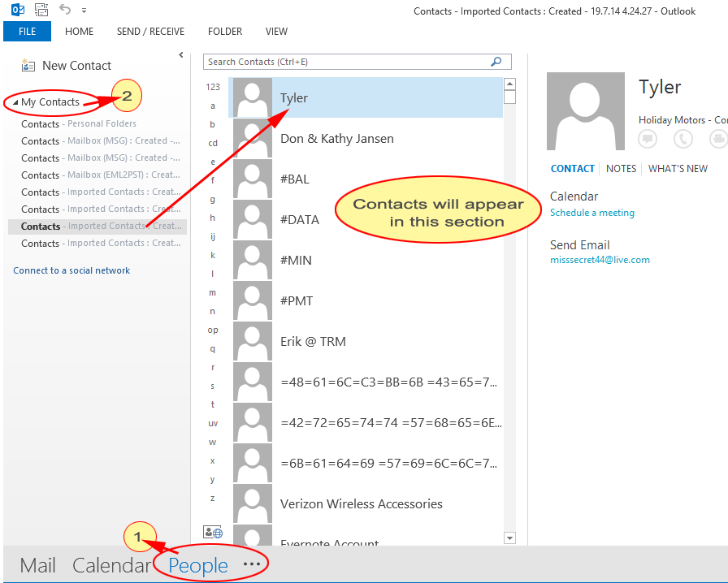
Task: Go to the VIEW ribbon tab
Action: (276, 32)
